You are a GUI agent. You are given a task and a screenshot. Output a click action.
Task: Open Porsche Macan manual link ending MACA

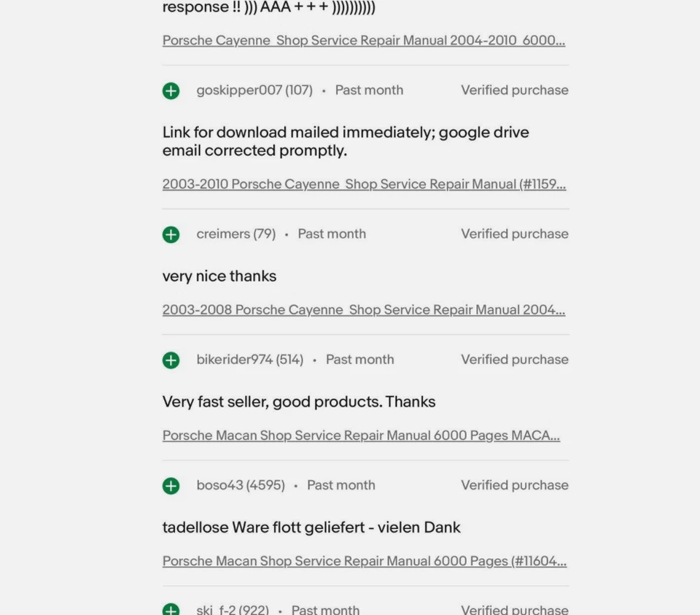coord(361,436)
